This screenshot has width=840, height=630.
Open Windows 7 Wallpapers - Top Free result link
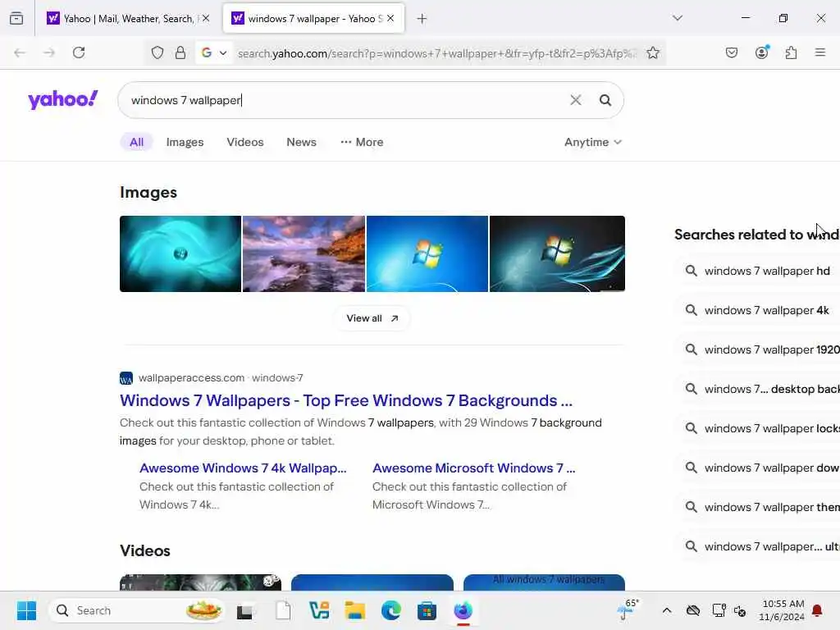tap(346, 400)
